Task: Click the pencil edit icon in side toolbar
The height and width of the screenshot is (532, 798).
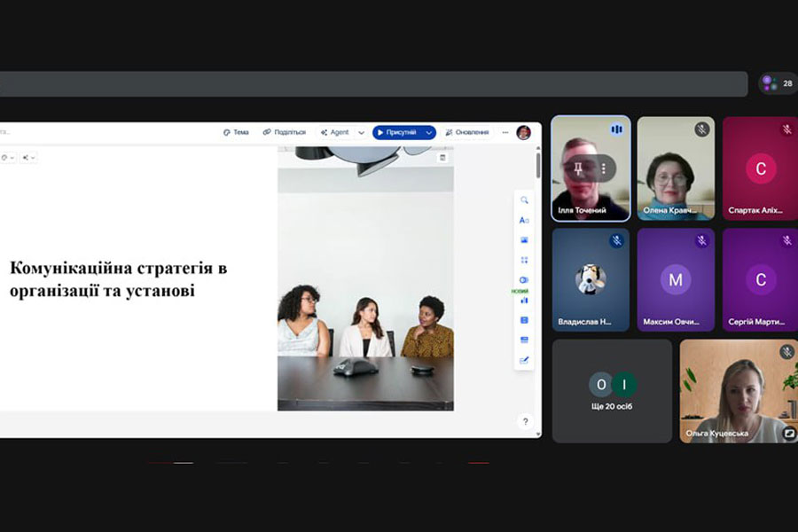Action: 524,360
